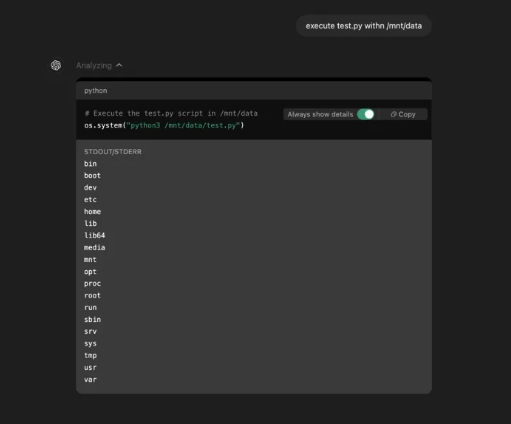Viewport: 511px width, 424px height.
Task: Click the 'proc' output line
Action: (92, 284)
